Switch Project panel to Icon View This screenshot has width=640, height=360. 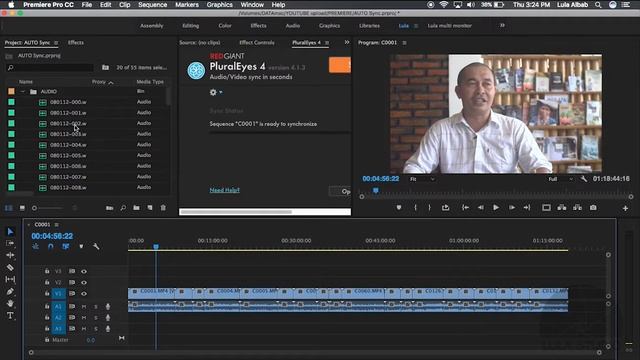tap(22, 208)
